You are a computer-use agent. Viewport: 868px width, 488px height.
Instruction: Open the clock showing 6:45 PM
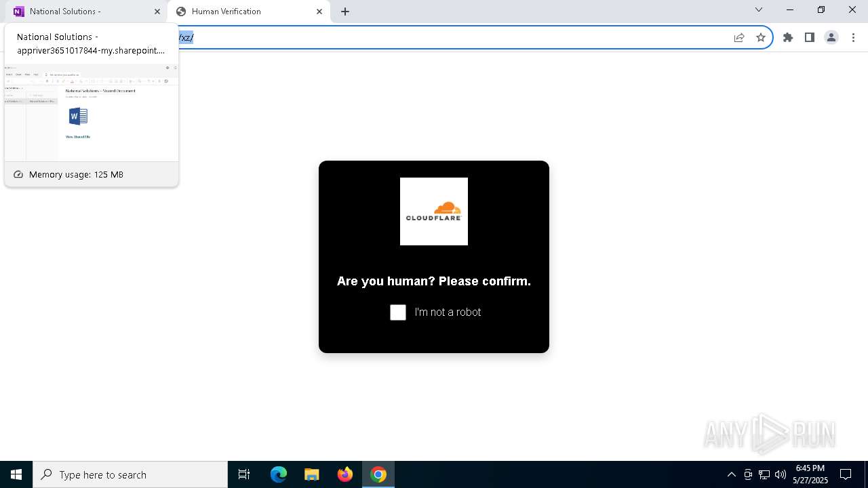(810, 474)
